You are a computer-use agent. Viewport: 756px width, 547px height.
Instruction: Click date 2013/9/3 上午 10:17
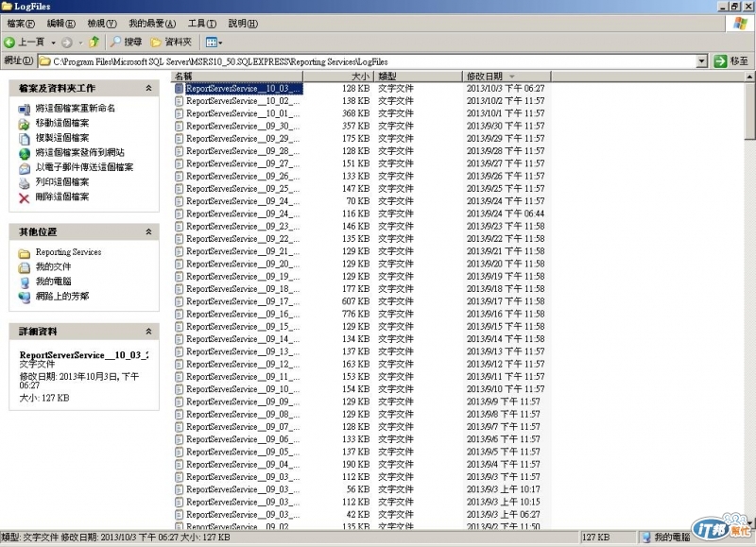504,489
